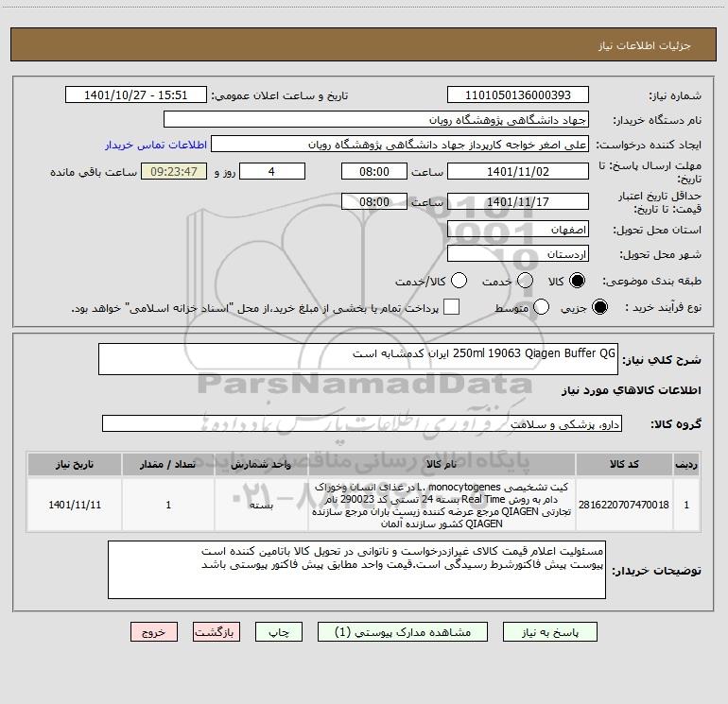The height and width of the screenshot is (704, 728).
Task: Click the product code 2816220707470018 cell
Action: [x=624, y=505]
